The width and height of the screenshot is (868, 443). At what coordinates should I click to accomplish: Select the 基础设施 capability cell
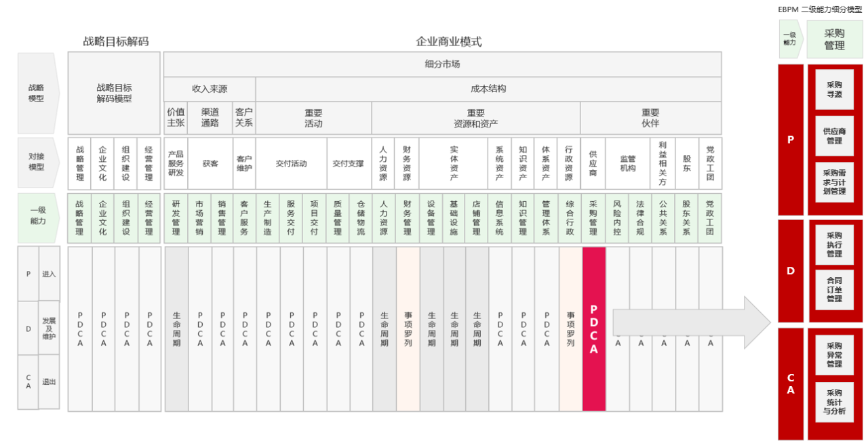click(454, 218)
